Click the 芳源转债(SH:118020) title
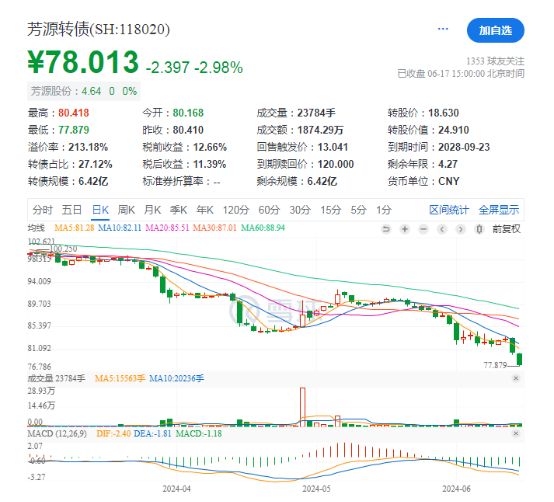Screen dimensions: 554x502 click(x=99, y=29)
